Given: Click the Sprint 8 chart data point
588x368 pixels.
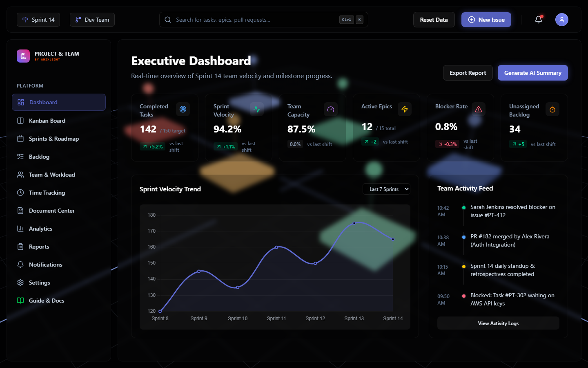Looking at the screenshot, I should click(x=160, y=311).
